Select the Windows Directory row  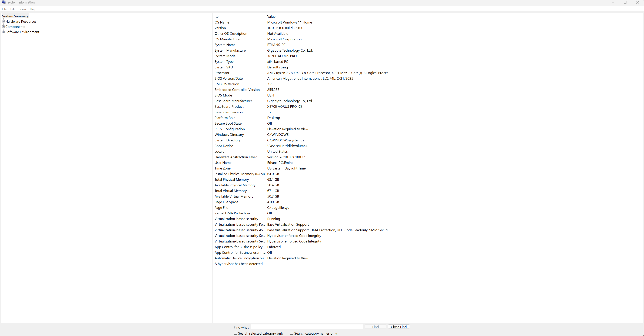[302, 135]
